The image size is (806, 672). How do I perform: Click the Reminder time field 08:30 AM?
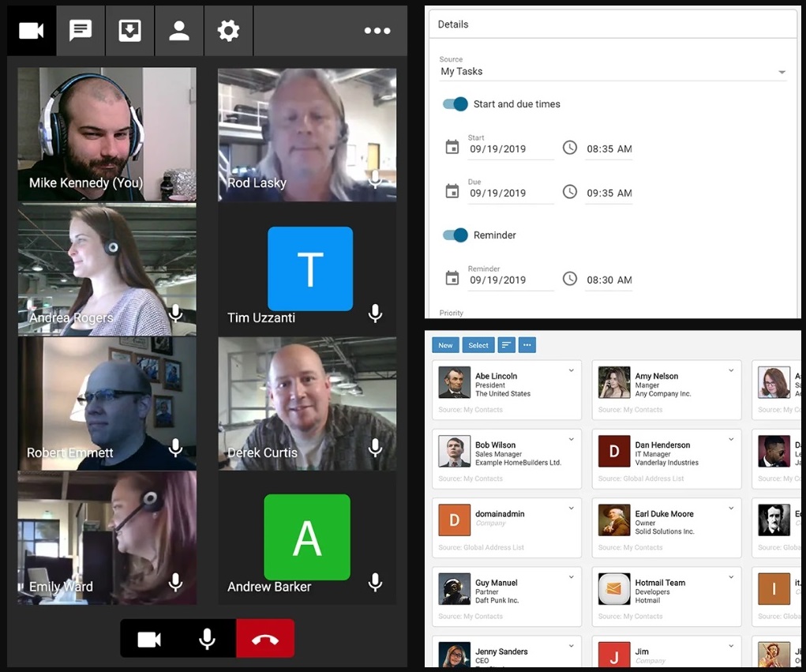(609, 280)
